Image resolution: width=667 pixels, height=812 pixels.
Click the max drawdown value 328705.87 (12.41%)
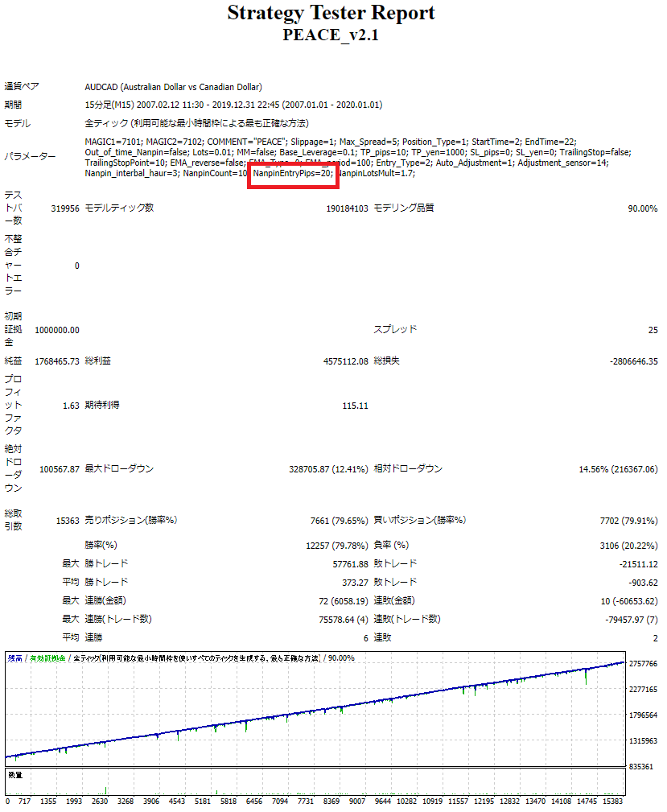328,469
